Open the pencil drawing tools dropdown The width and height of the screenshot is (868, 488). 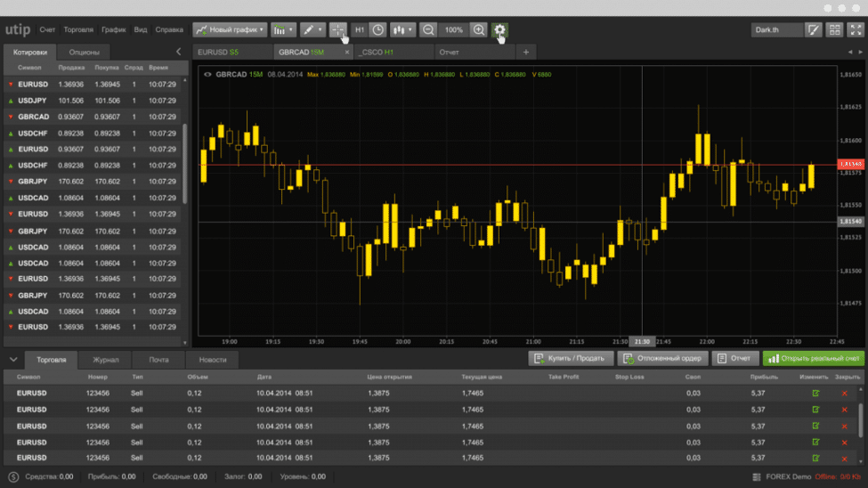coord(312,30)
